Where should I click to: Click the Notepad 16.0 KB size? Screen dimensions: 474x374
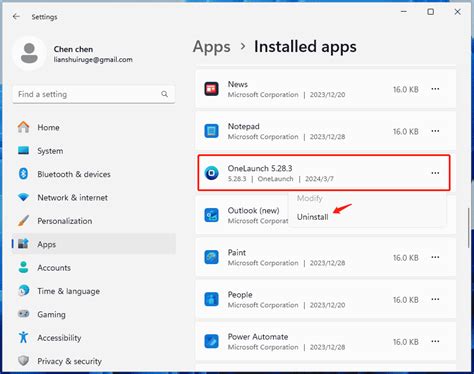[405, 132]
